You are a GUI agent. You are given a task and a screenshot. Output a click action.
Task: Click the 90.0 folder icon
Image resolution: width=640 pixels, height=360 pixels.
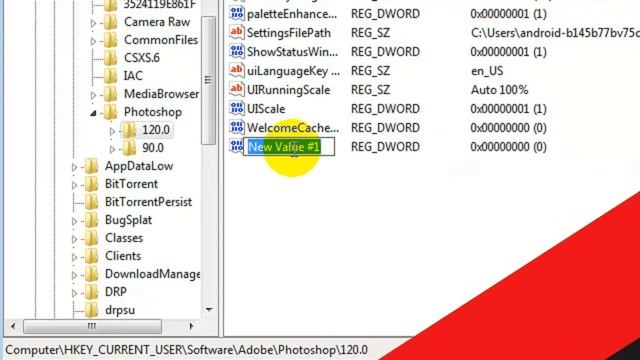click(x=129, y=148)
